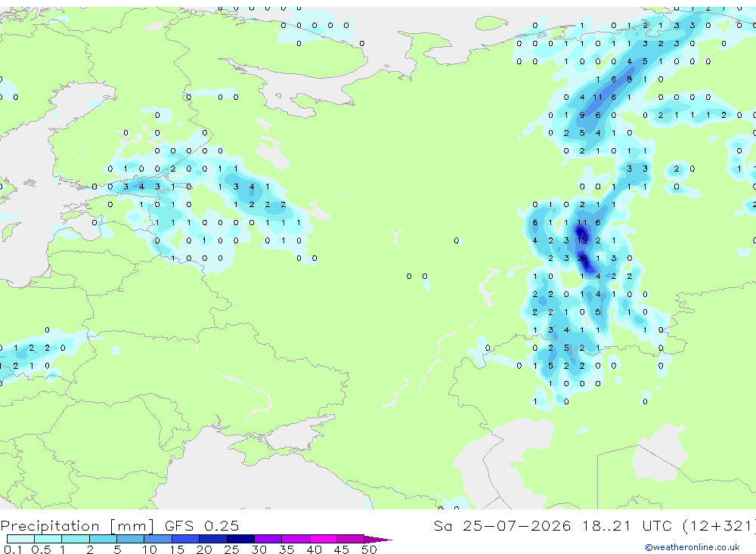Click the 'Precipitation [mm] GFS 0.25' title
This screenshot has width=756, height=554.
(x=119, y=526)
